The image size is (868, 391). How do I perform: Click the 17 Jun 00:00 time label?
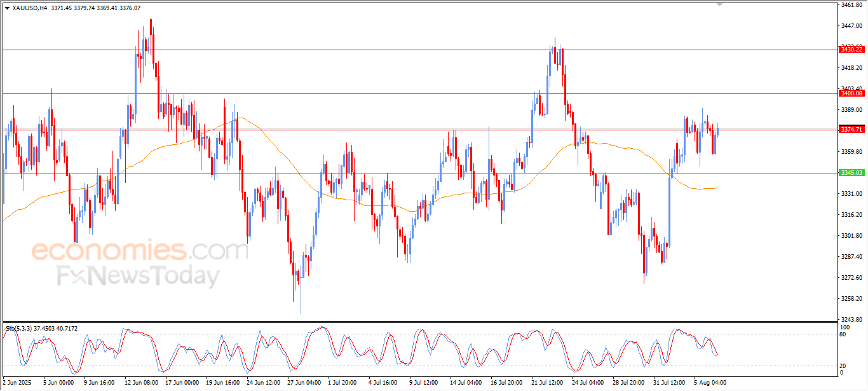click(182, 383)
